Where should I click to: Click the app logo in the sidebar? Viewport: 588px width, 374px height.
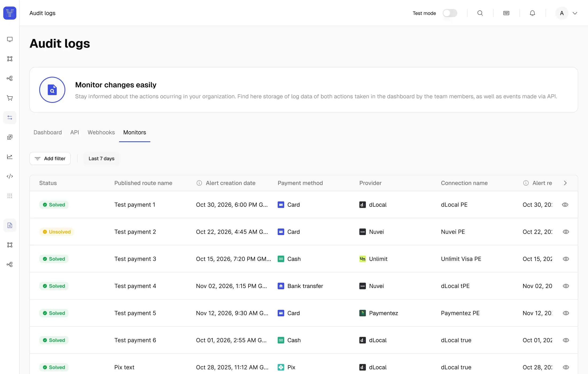[10, 13]
